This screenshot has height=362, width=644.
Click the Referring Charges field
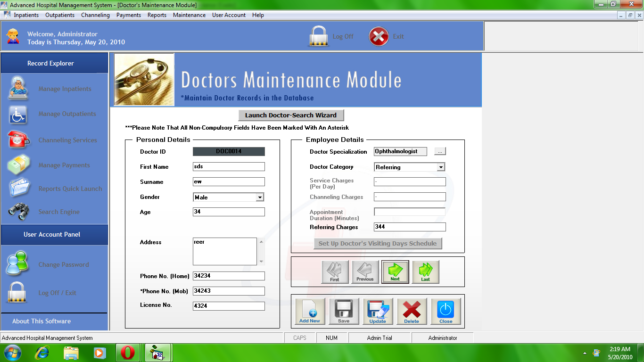410,227
